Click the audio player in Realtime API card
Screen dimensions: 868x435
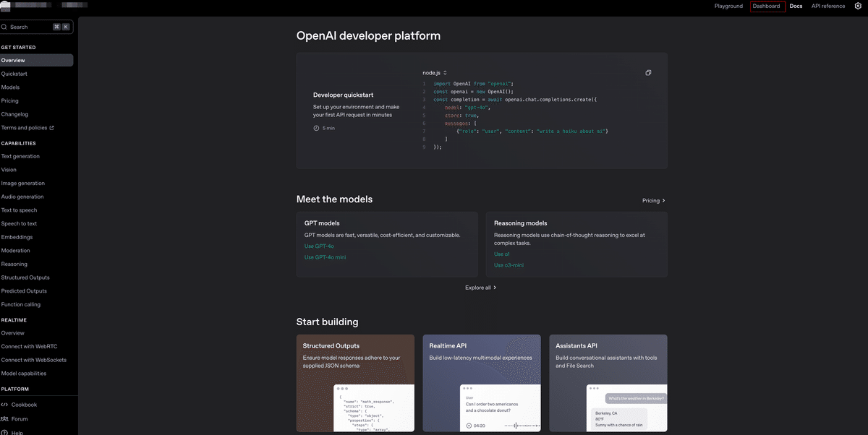click(503, 426)
